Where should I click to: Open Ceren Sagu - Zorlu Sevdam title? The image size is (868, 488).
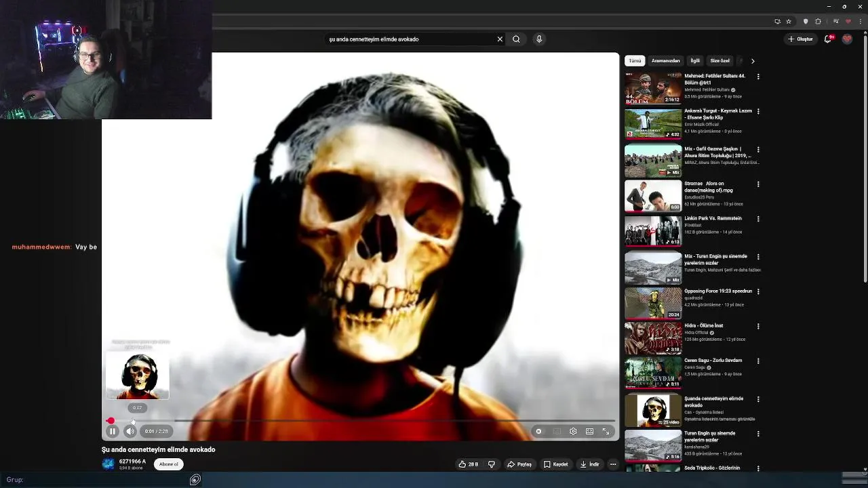713,360
